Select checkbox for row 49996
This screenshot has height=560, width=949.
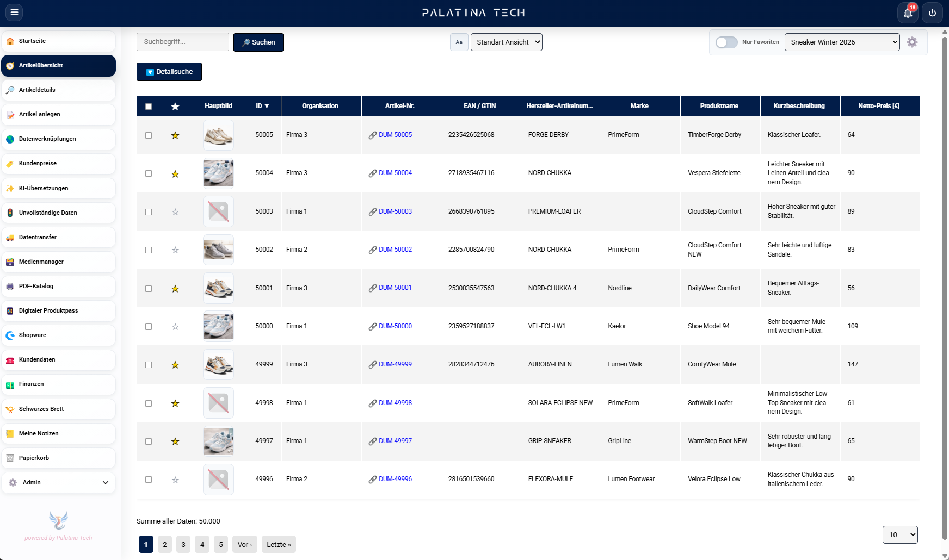[149, 480]
